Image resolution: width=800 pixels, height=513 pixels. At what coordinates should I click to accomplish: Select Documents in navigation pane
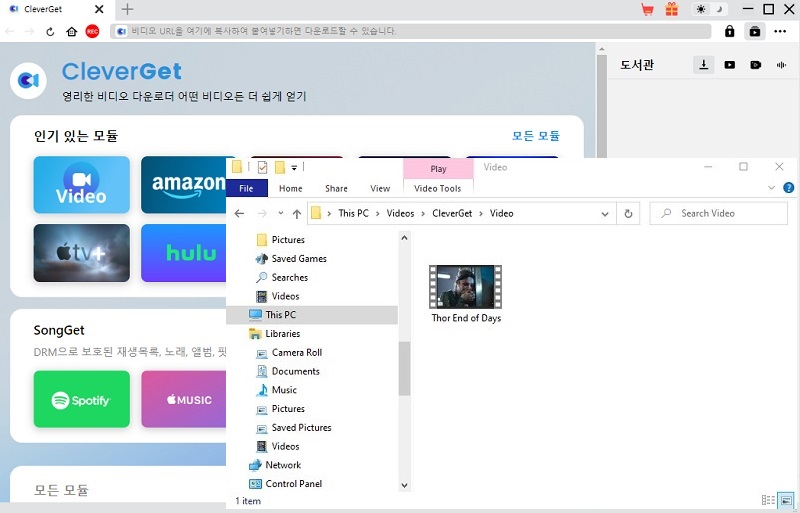pyautogui.click(x=289, y=372)
